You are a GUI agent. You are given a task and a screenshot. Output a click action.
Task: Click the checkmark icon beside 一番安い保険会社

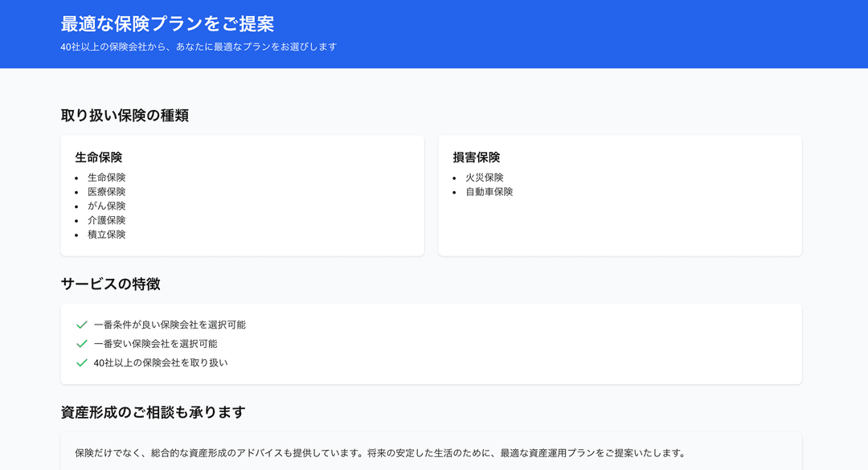tap(81, 344)
